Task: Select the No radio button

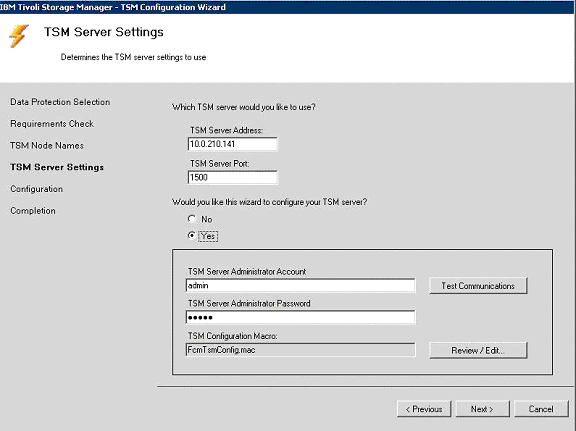Action: [192, 219]
